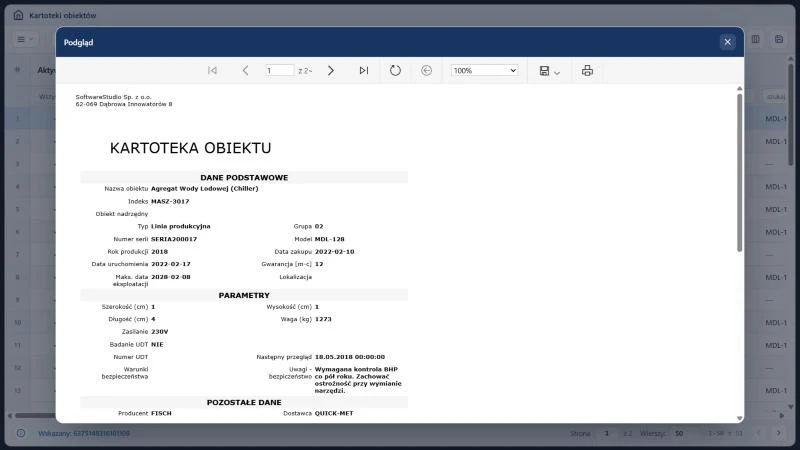
Task: Select 'SoftwareStudio Sp. z o.o.' company text
Action: click(113, 97)
